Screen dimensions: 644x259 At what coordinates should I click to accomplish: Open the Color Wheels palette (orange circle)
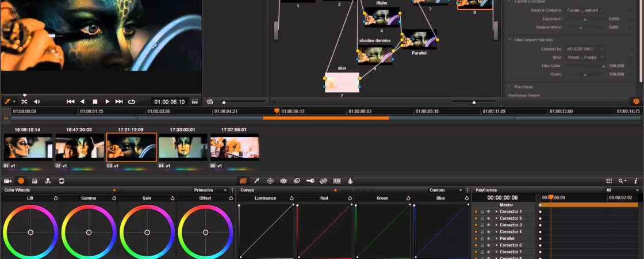[x=21, y=181]
